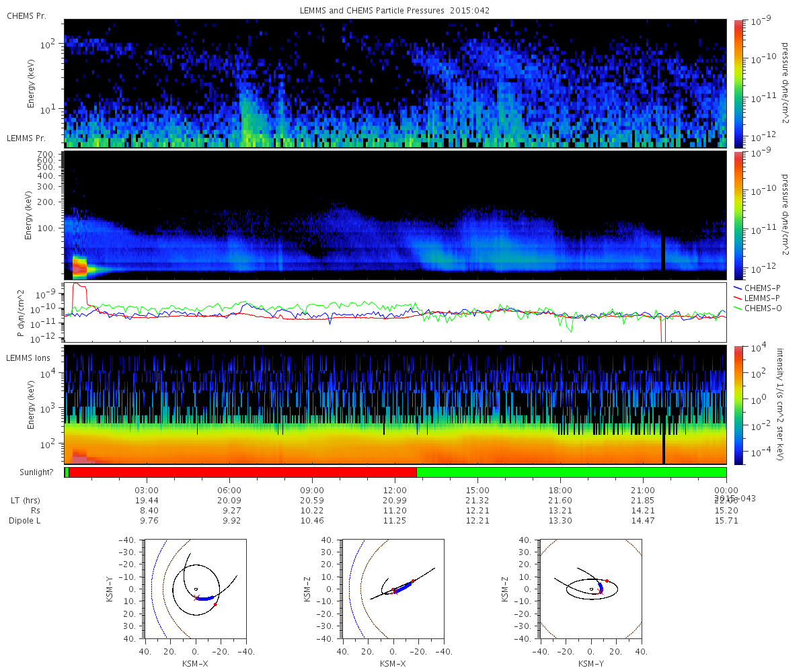Viewport: 807px width, 672px height.
Task: Click the CHEMS Pr. panel label
Action: pyautogui.click(x=26, y=15)
